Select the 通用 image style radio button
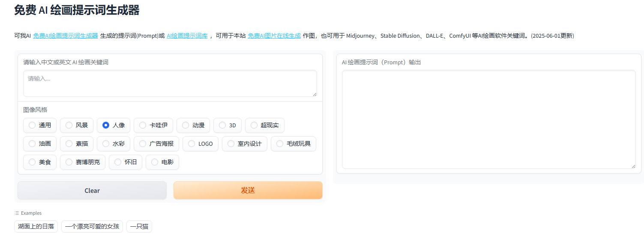644x243 pixels. 32,125
